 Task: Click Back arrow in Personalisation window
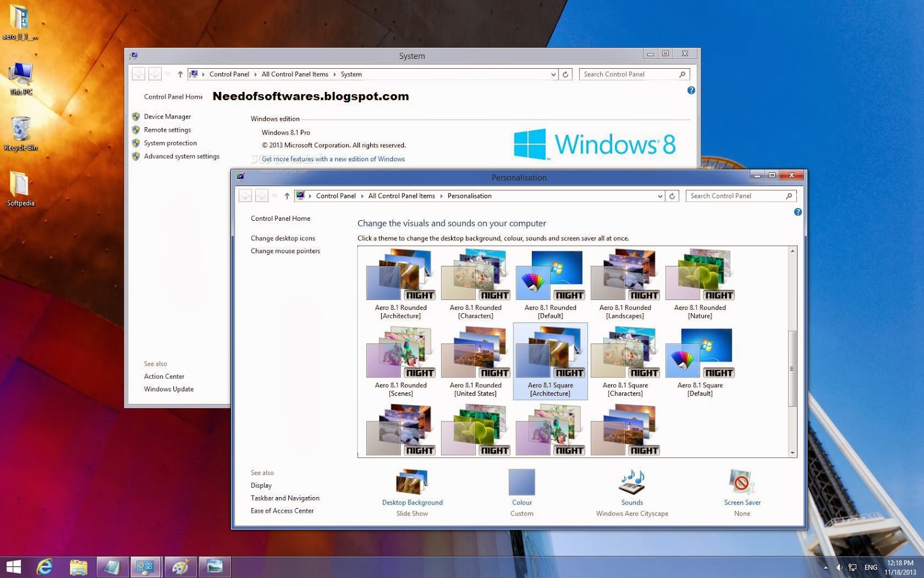click(x=245, y=196)
